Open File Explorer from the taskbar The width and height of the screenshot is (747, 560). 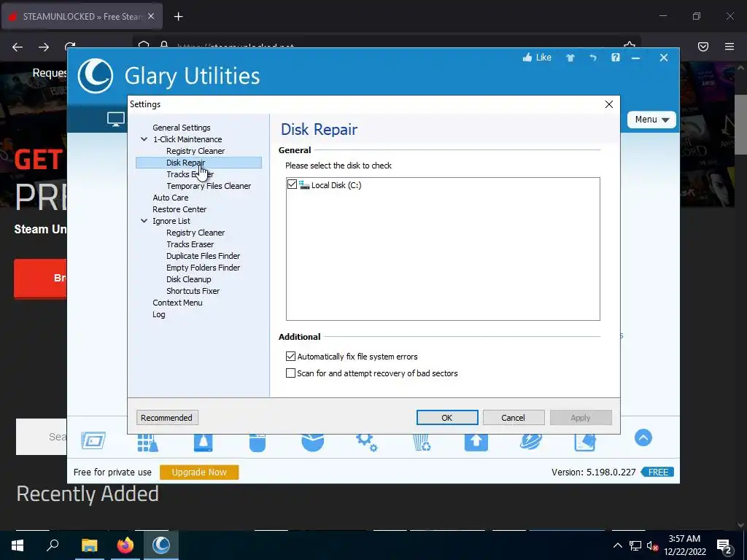[89, 545]
